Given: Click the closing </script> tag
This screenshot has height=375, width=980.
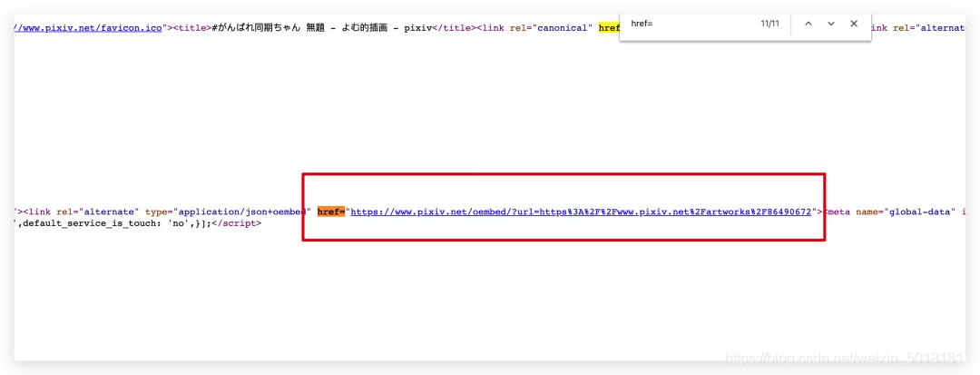Looking at the screenshot, I should click(236, 223).
